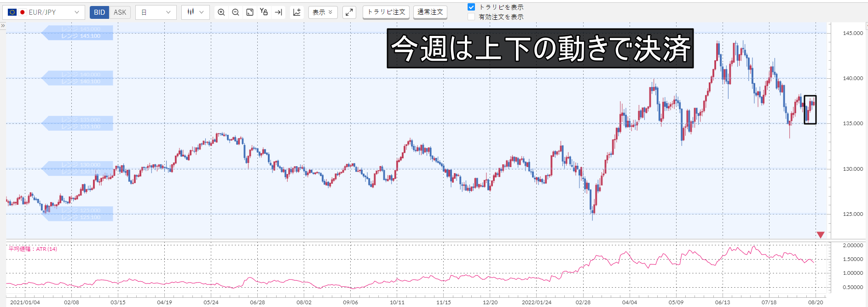Click the 1.50000 ATR scale value
868x307 pixels.
[x=853, y=259]
